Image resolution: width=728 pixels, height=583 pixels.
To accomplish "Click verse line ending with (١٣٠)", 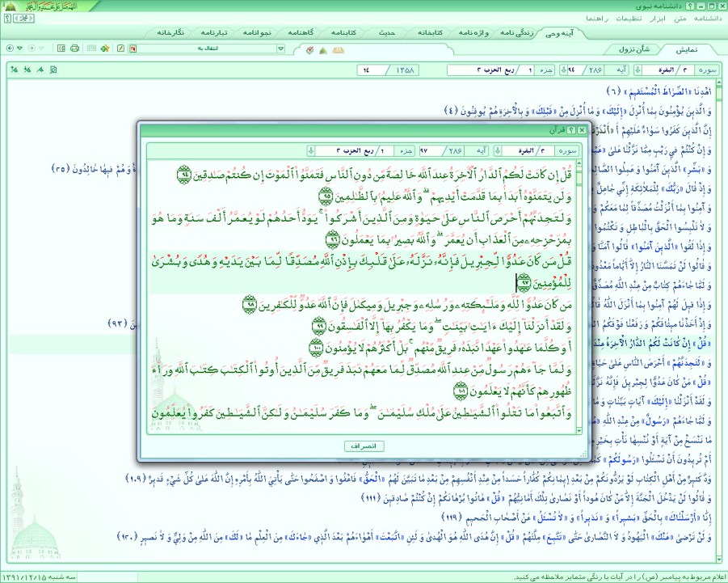I will point(414,538).
